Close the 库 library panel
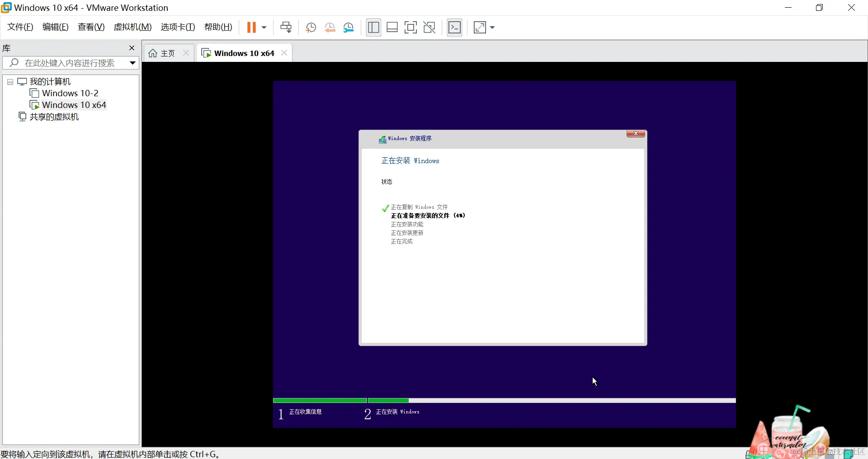The image size is (868, 459). (132, 48)
